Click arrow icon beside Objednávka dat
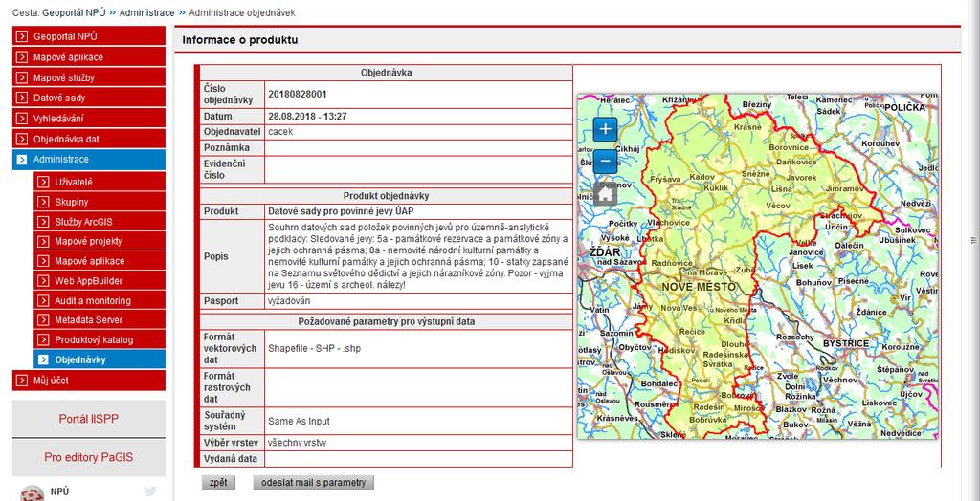 pos(22,140)
